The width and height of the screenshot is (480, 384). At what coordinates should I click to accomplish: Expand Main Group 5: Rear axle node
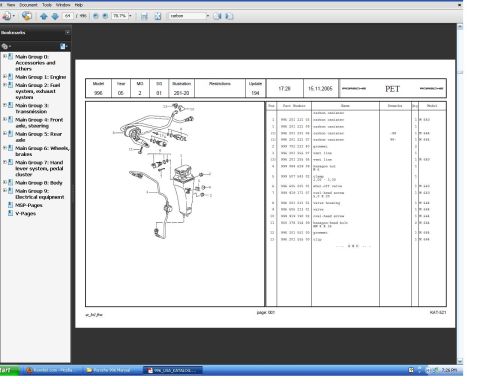(x=5, y=133)
